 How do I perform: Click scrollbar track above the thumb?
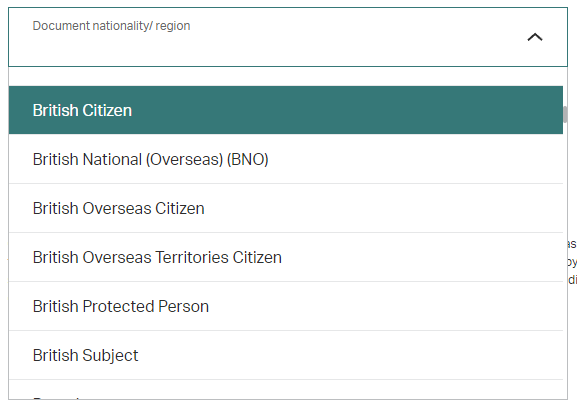(x=565, y=87)
